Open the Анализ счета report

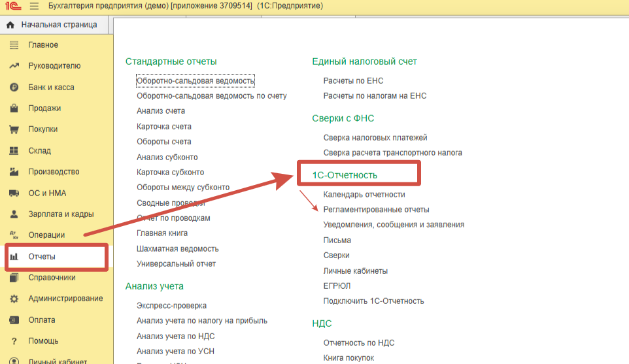pyautogui.click(x=161, y=111)
